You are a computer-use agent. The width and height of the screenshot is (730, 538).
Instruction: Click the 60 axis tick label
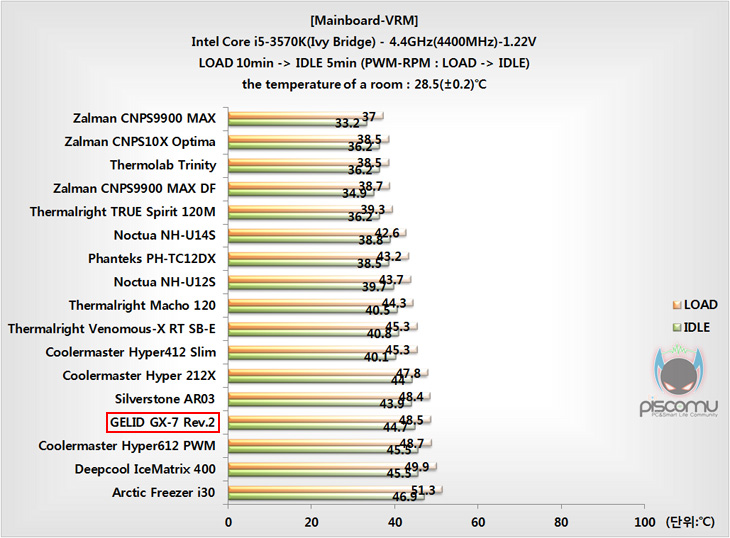[478, 523]
